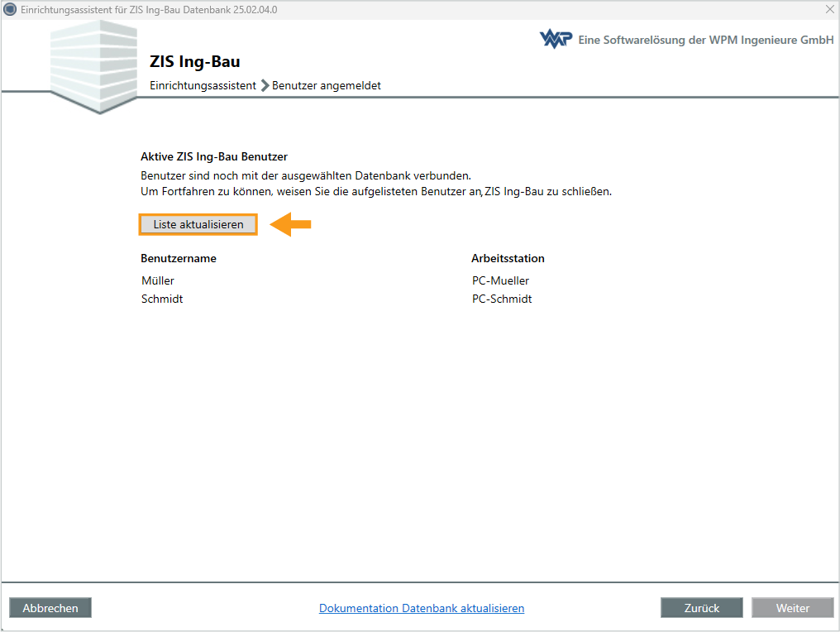Go back using the Zurück button

(702, 608)
